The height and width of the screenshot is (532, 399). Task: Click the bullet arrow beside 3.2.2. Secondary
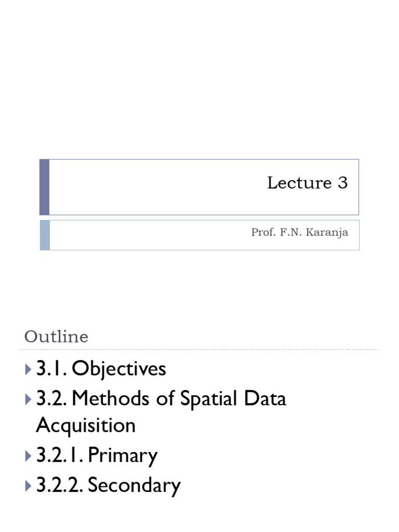[x=28, y=486]
